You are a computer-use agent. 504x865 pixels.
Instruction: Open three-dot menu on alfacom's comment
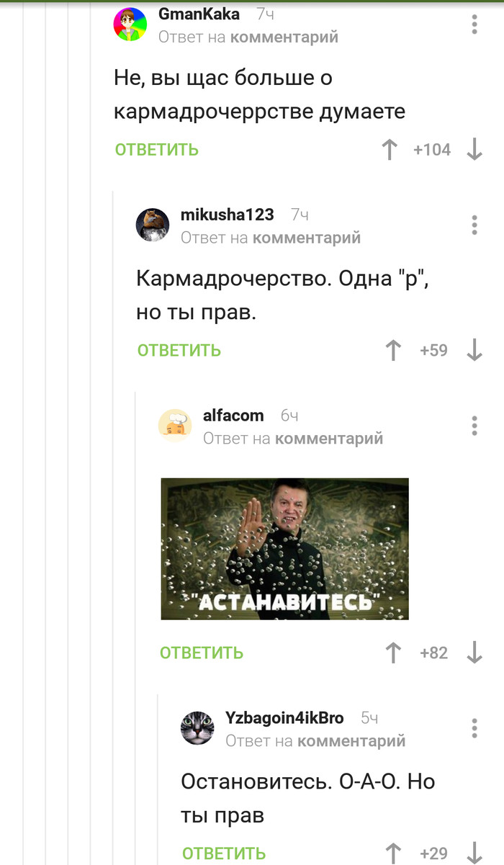pos(474,426)
